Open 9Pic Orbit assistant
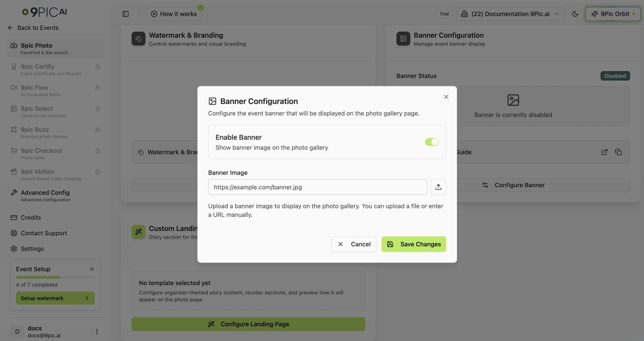This screenshot has width=644, height=341. coord(613,14)
